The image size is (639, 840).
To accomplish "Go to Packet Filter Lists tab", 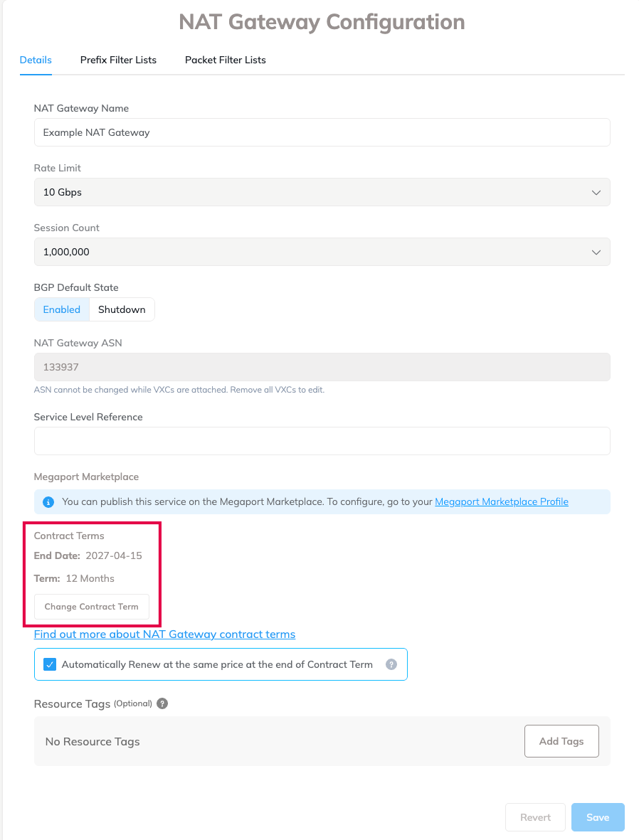I will [226, 60].
